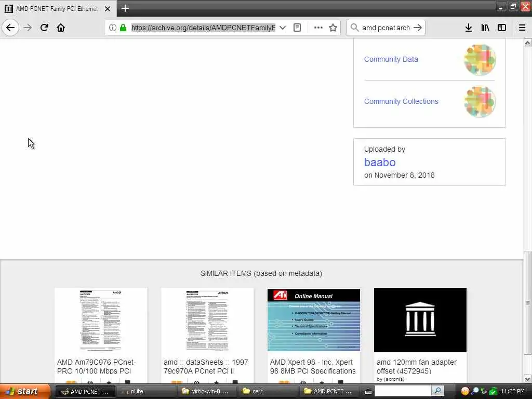Click the green check tray icon
532x399 pixels.
[493, 391]
